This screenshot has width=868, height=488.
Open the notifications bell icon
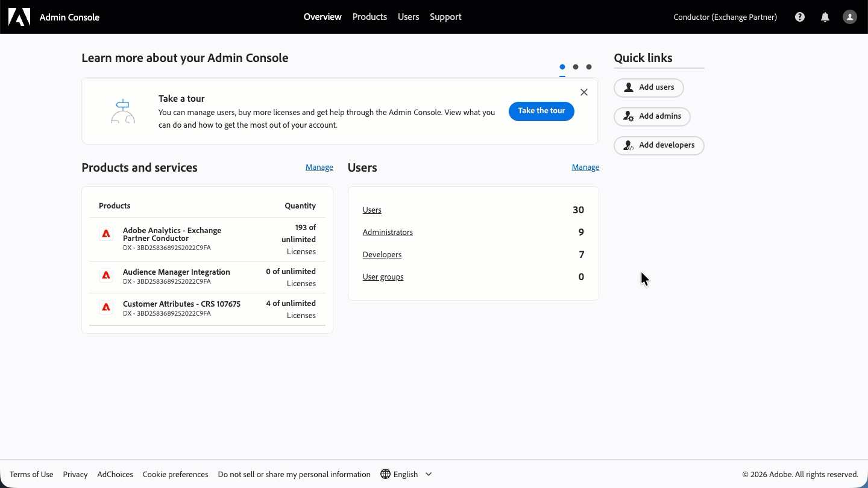[825, 17]
